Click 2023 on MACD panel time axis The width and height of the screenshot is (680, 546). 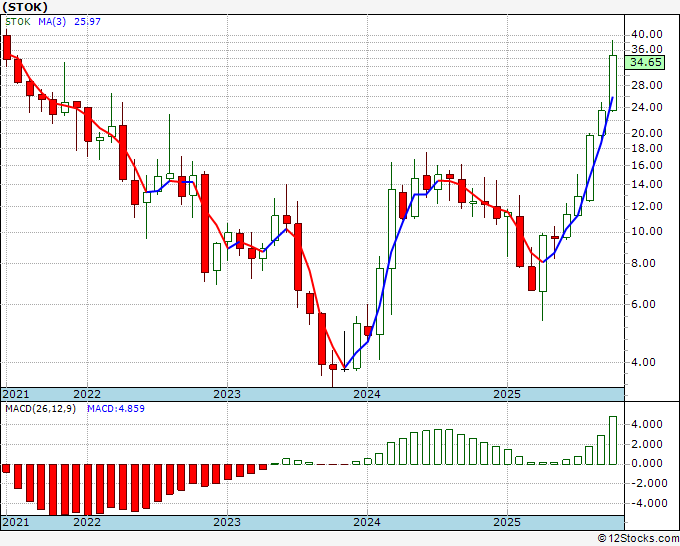(x=227, y=522)
